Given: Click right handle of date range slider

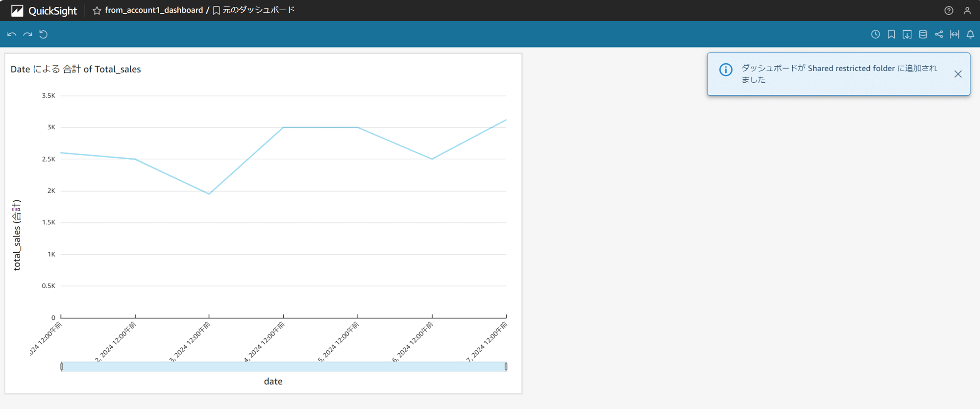Looking at the screenshot, I should [x=506, y=366].
